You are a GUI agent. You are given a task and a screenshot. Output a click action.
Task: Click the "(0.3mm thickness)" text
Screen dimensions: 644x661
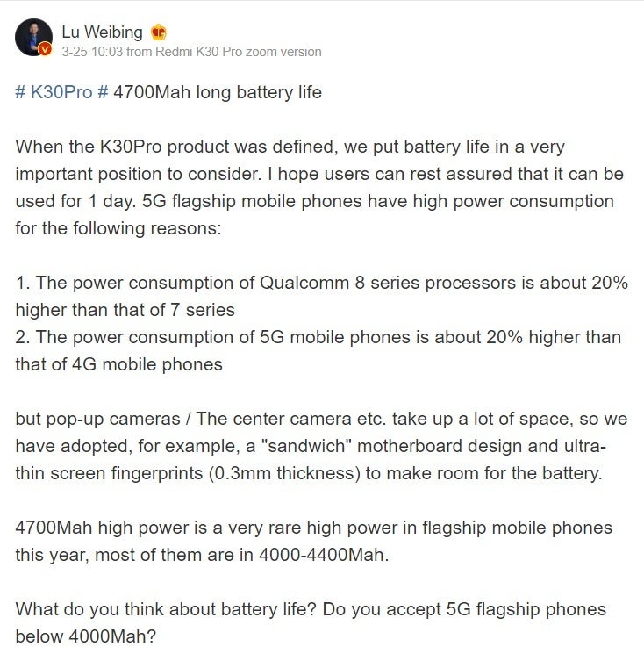pyautogui.click(x=284, y=473)
